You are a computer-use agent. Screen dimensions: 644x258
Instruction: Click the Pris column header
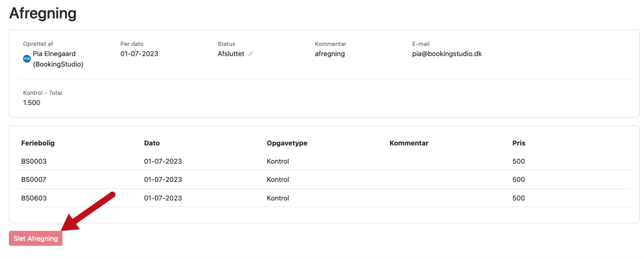tap(519, 143)
